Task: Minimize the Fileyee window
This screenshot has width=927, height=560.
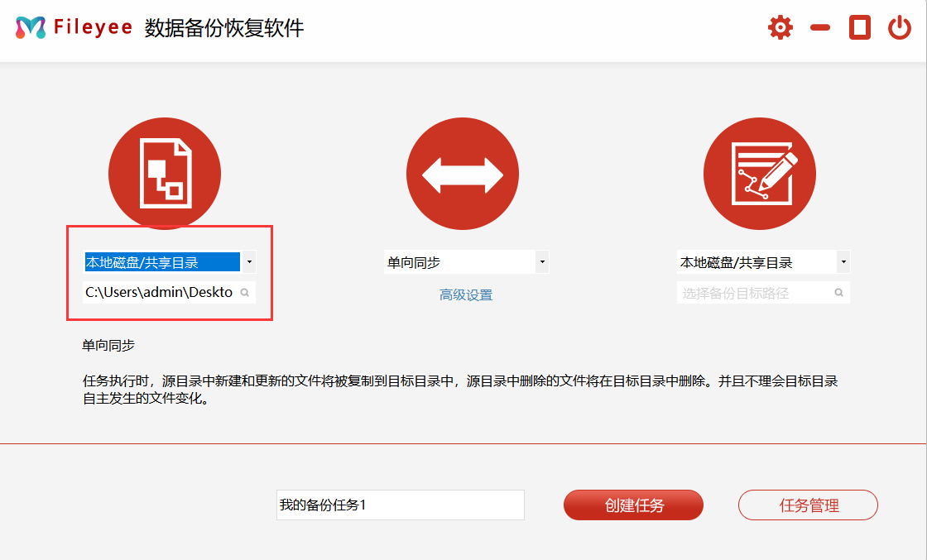Action: pyautogui.click(x=820, y=28)
